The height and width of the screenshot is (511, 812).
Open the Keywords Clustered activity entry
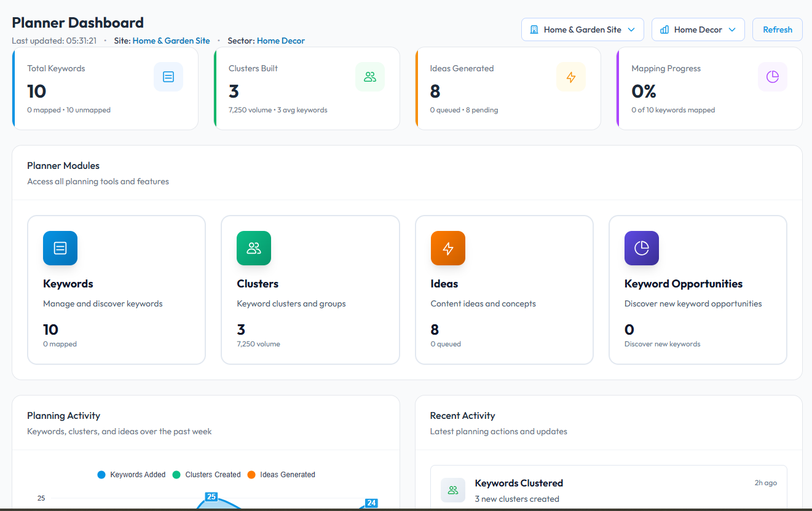pyautogui.click(x=519, y=483)
